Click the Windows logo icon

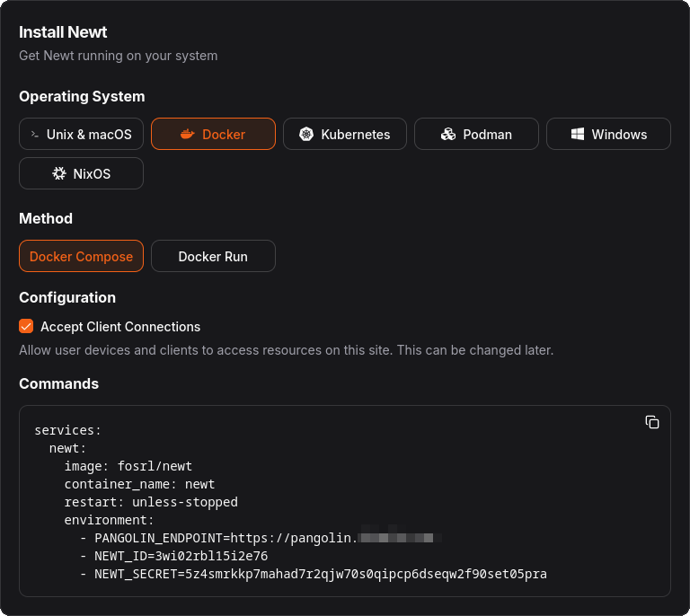(x=578, y=134)
